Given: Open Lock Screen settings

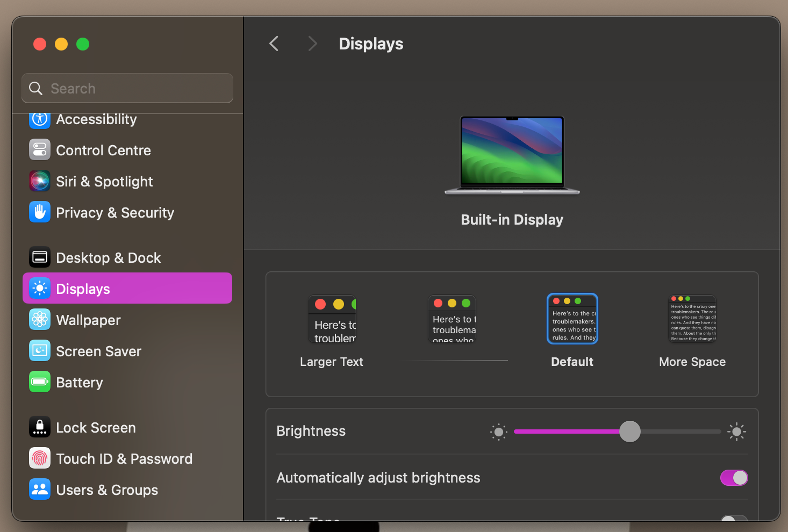Looking at the screenshot, I should pos(96,427).
